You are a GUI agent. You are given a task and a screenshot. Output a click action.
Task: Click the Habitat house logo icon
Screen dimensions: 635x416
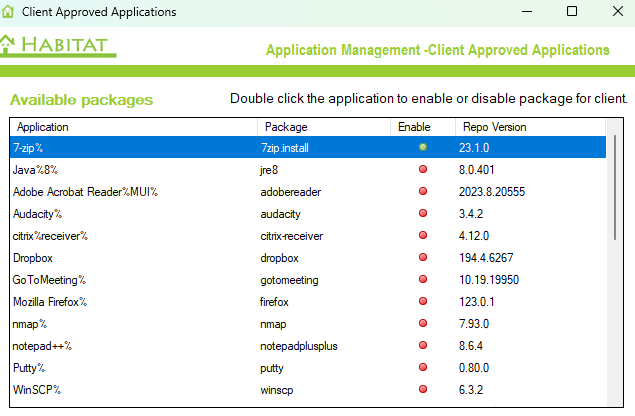9,44
